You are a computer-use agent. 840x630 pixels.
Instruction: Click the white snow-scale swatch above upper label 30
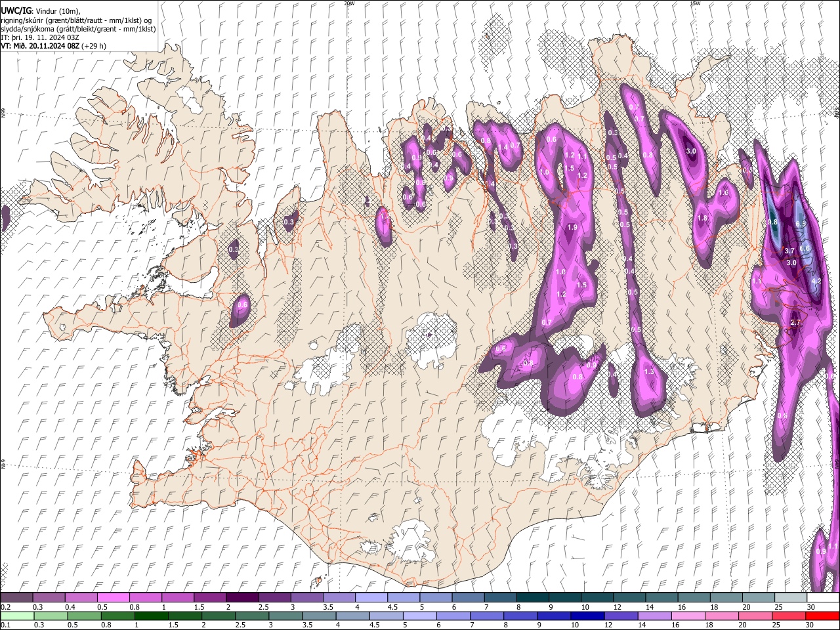pyautogui.click(x=823, y=597)
